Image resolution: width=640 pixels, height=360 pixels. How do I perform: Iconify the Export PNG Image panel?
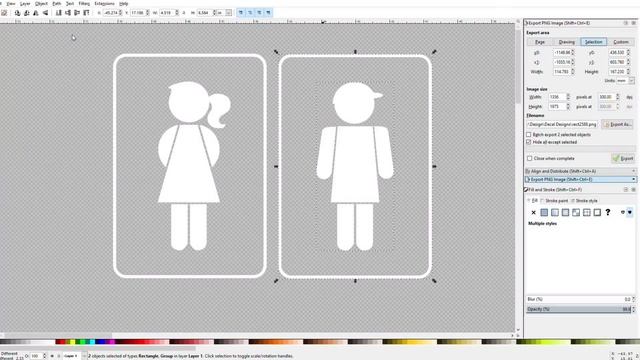pyautogui.click(x=626, y=23)
